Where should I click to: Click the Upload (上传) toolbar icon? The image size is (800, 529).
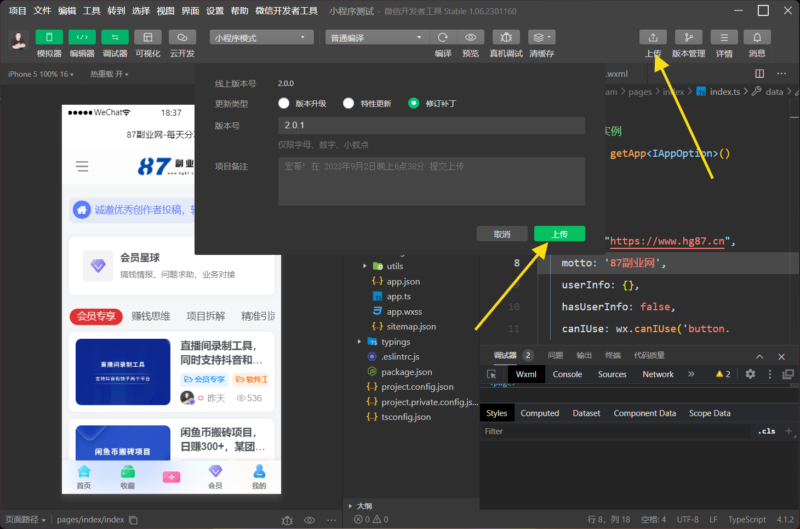[653, 37]
